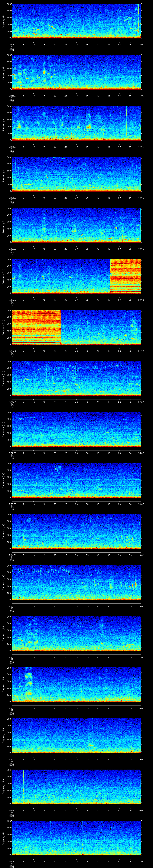The height and width of the screenshot is (868, 153).
Task: Click the red noise block in the 12:20:00 panel
Action: pos(36,327)
